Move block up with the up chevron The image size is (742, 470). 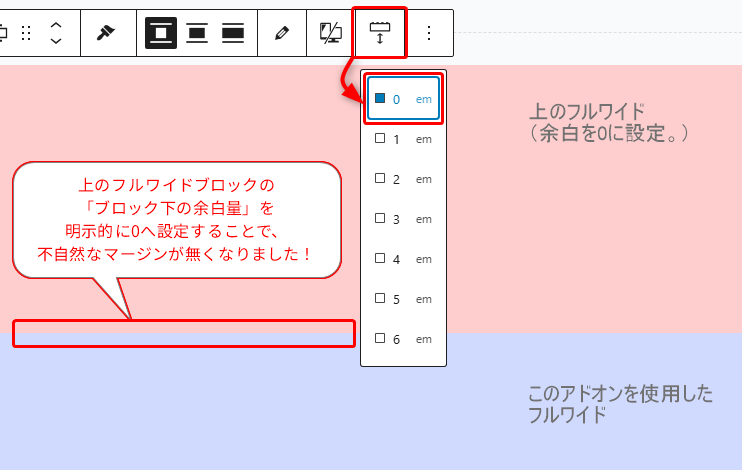(56, 24)
